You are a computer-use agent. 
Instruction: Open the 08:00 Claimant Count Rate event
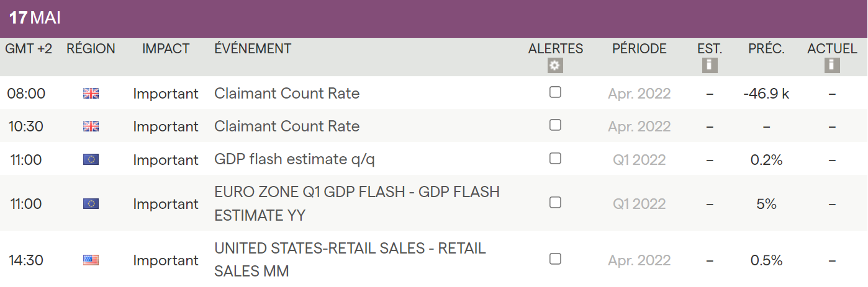(287, 94)
